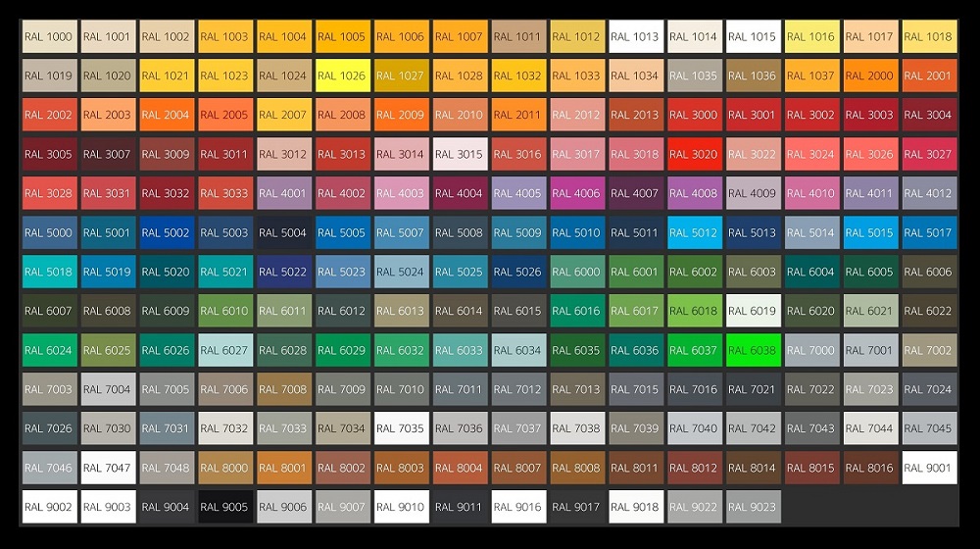The width and height of the screenshot is (980, 549).
Task: Choose the RAL 9016 traffic white swatch
Action: [x=518, y=507]
